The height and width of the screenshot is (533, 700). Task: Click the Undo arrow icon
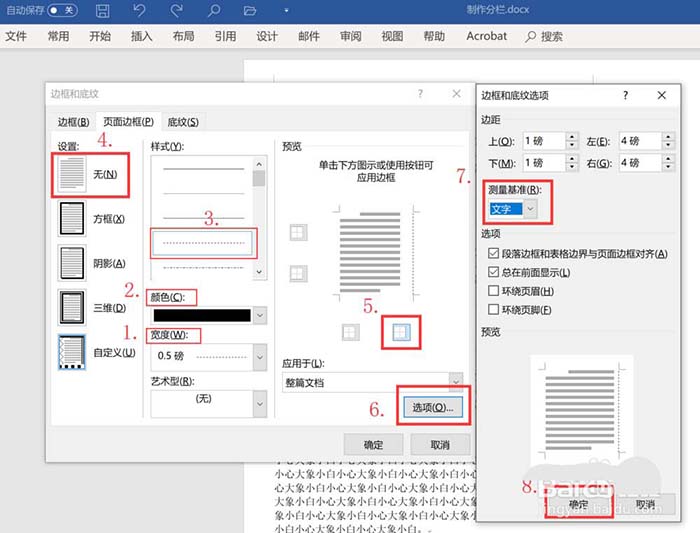140,10
